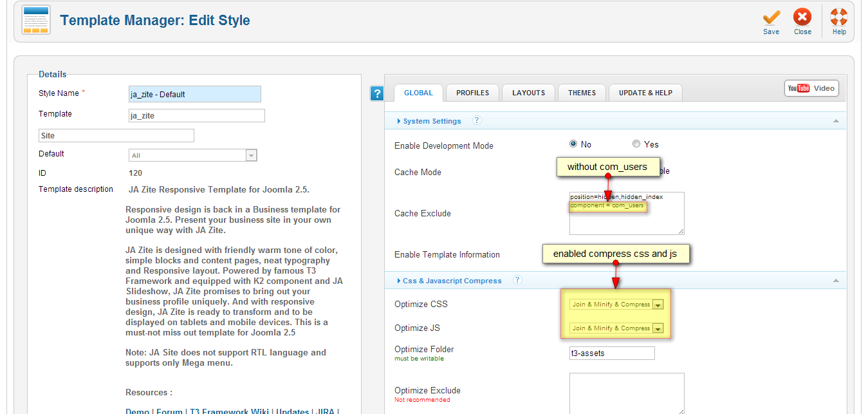Click the blue question mark help icon
Viewport: 868px width, 414px height.
pos(377,93)
